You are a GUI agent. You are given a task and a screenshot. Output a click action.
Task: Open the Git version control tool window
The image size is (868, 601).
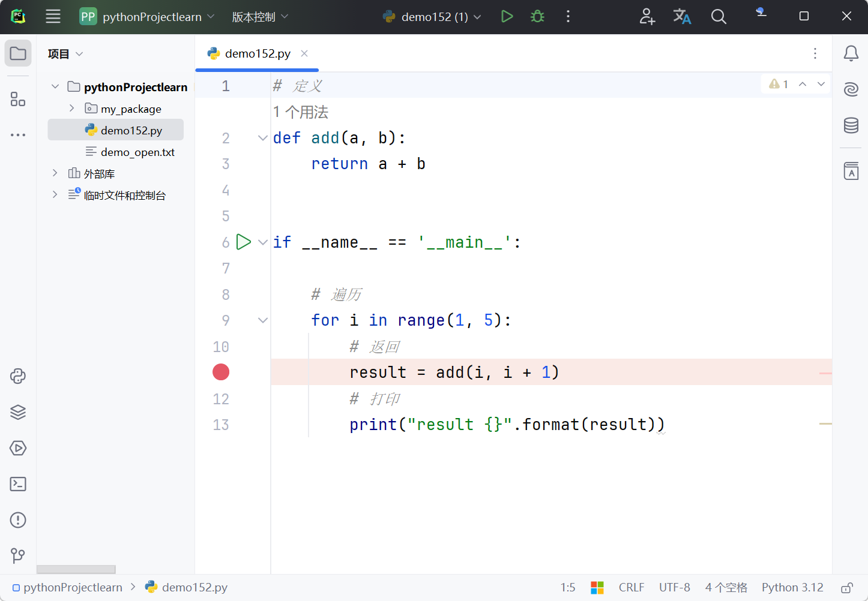tap(18, 555)
